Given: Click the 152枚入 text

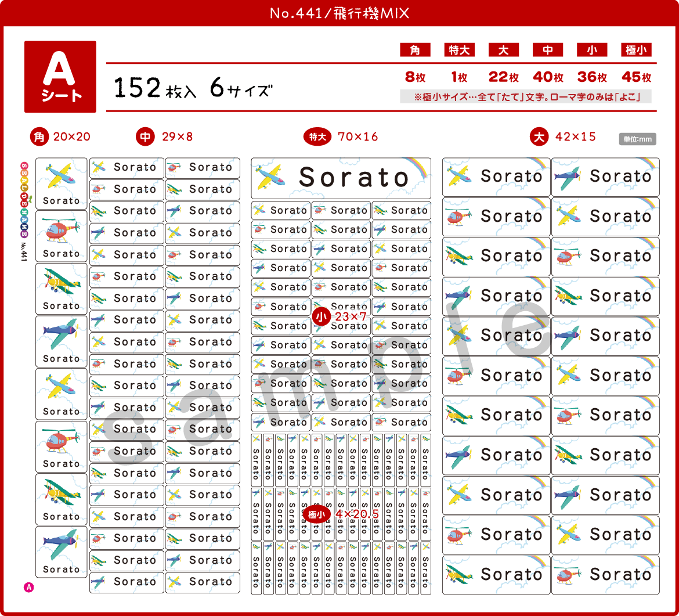Looking at the screenshot, I should click(x=155, y=88).
